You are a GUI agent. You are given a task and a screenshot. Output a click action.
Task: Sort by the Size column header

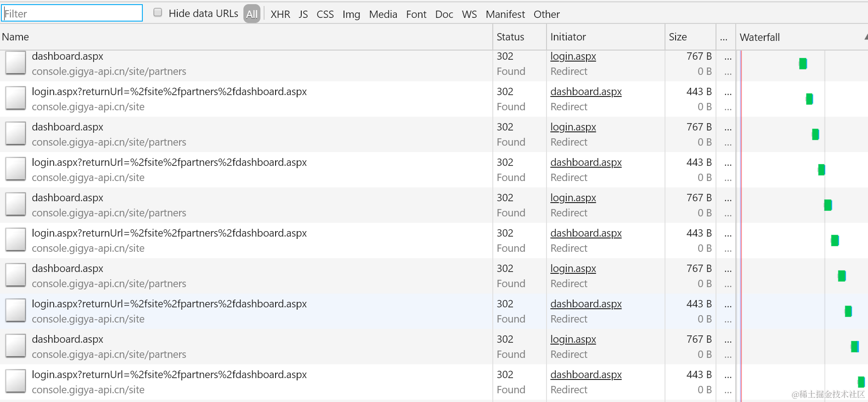(691, 37)
